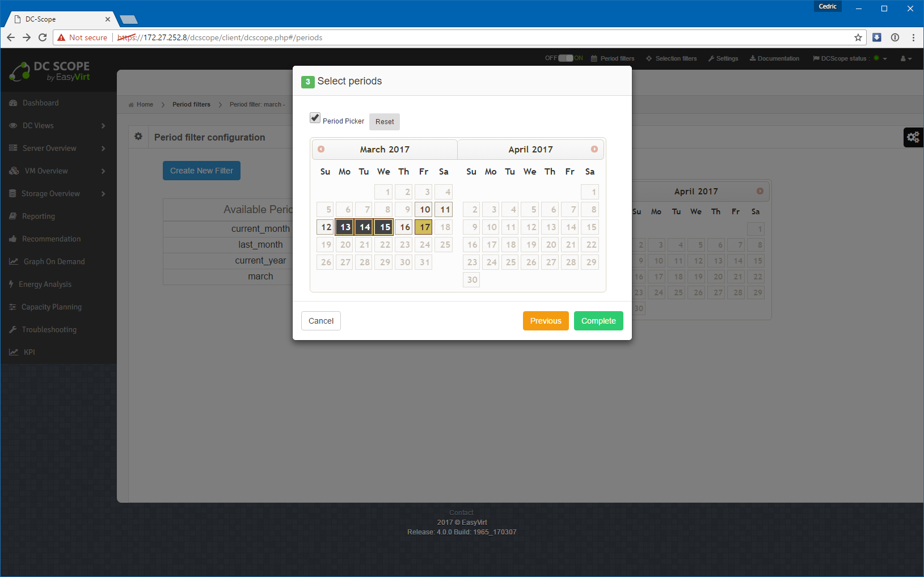Open the user account dropdown
Viewport: 924px width, 577px height.
pos(906,58)
